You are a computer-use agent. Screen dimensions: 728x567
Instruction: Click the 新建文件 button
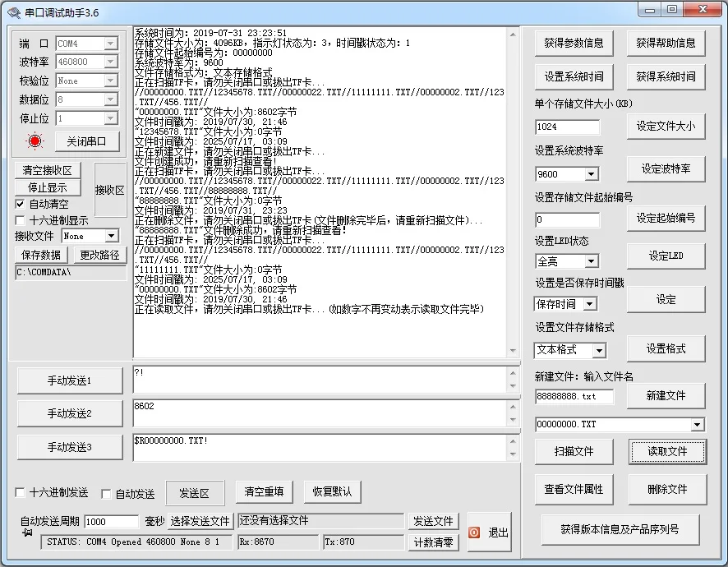coord(666,395)
